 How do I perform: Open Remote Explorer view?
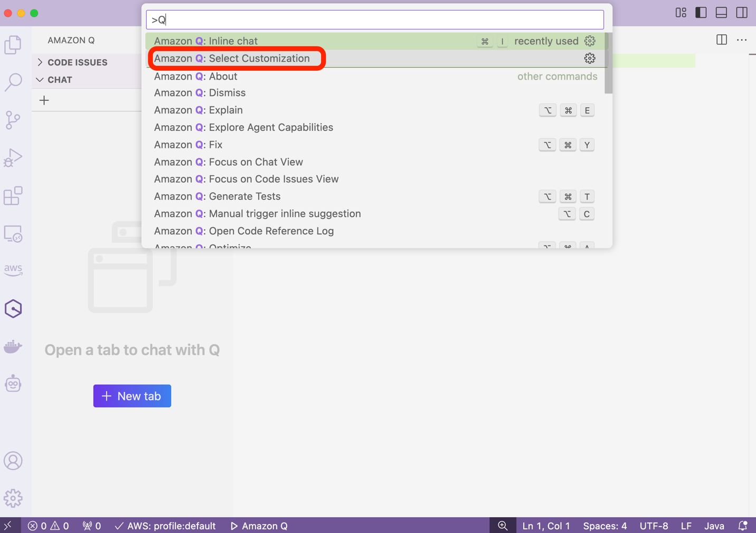click(13, 234)
